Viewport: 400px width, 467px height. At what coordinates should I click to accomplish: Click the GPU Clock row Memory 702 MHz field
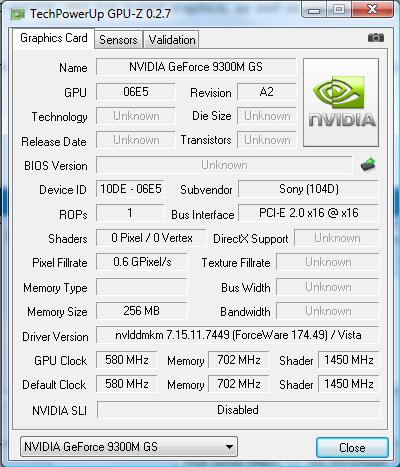[x=239, y=360]
